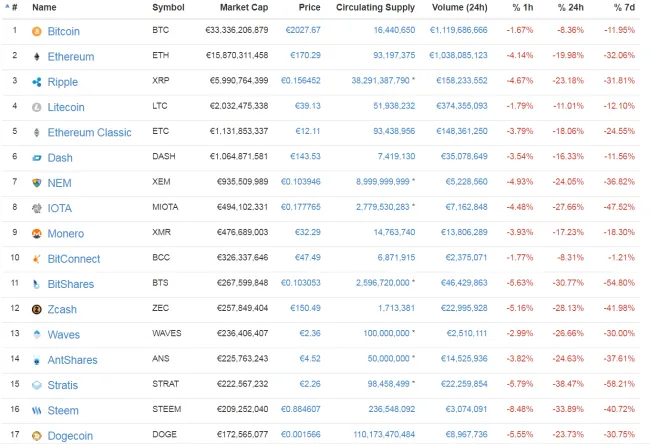Click the Litecoin logo icon

tap(37, 107)
